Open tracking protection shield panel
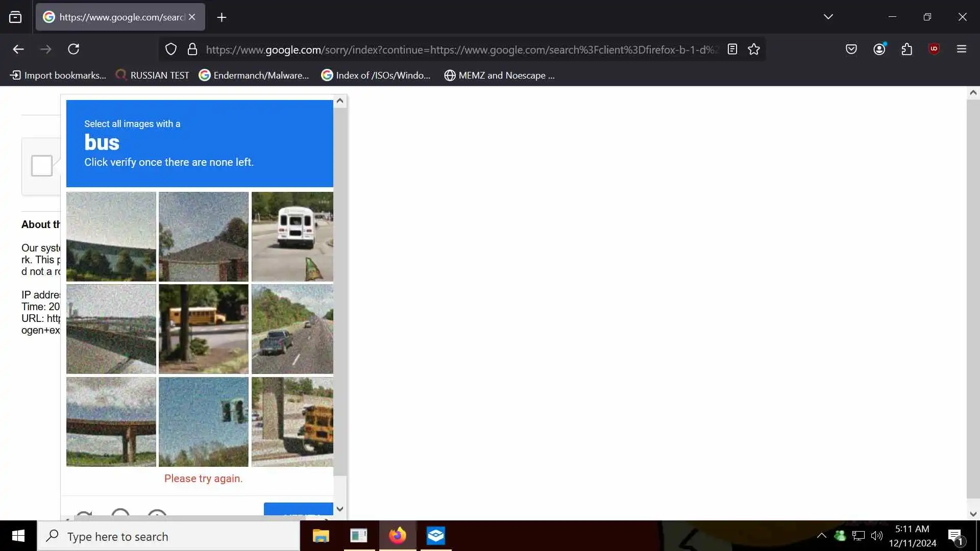Image resolution: width=980 pixels, height=551 pixels. 171,49
